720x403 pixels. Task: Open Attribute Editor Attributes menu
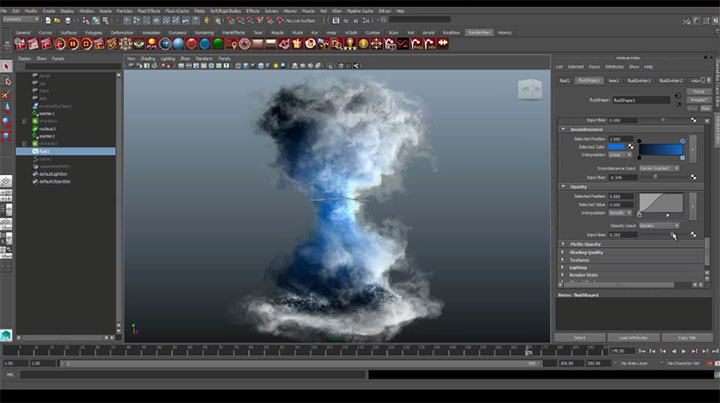pyautogui.click(x=614, y=67)
